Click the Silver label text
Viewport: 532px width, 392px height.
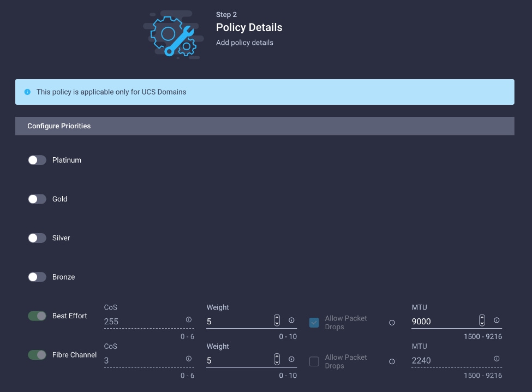[61, 238]
